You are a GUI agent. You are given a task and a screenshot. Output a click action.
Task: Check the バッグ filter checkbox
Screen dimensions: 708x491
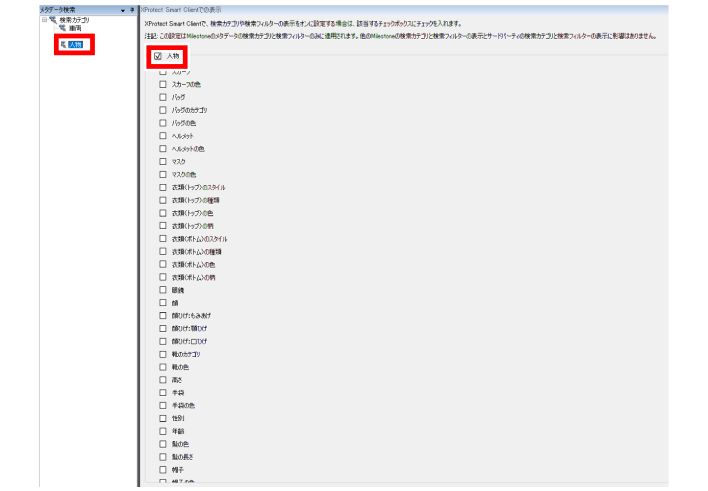tap(163, 97)
